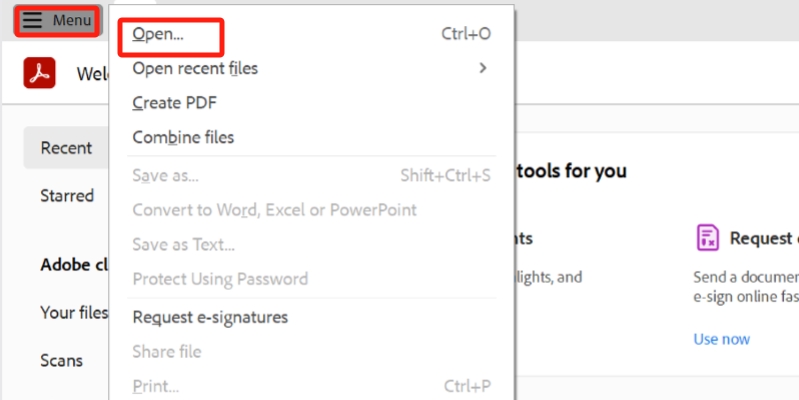Click the Use now link
The height and width of the screenshot is (400, 799).
click(721, 339)
